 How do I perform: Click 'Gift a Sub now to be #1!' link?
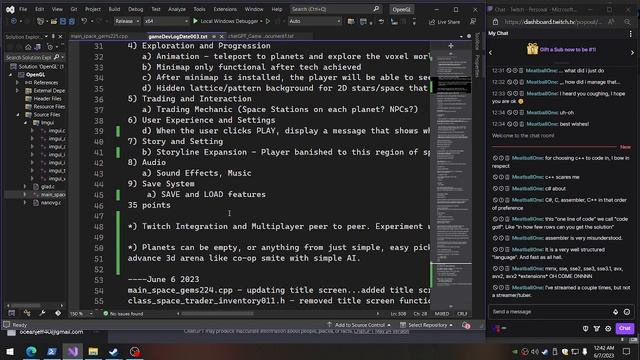tap(568, 50)
